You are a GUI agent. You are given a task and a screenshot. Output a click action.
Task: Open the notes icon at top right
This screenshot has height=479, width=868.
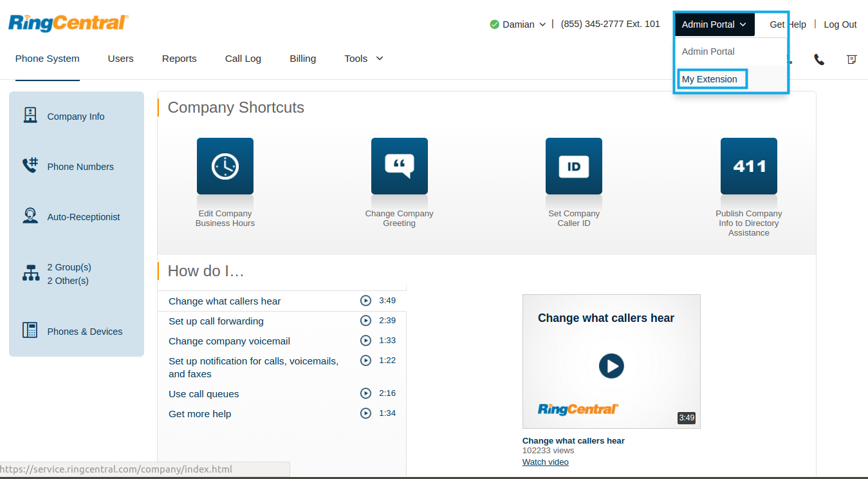click(851, 59)
